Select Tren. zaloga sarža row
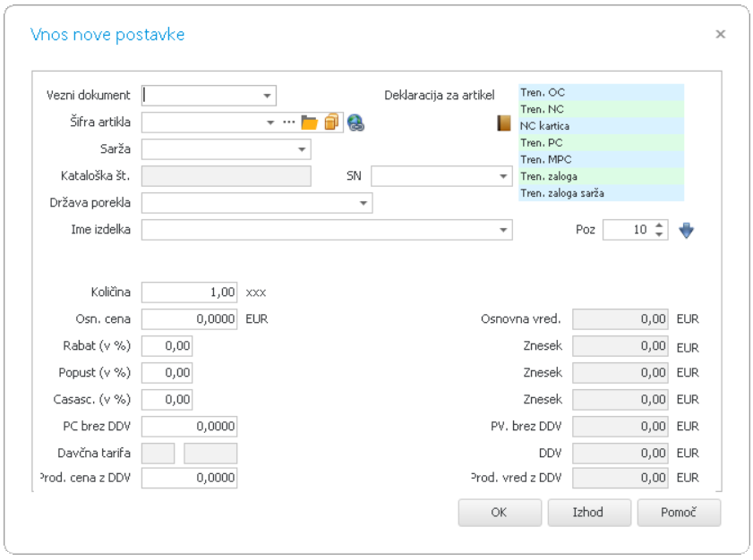The height and width of the screenshot is (560, 753). pos(602,193)
